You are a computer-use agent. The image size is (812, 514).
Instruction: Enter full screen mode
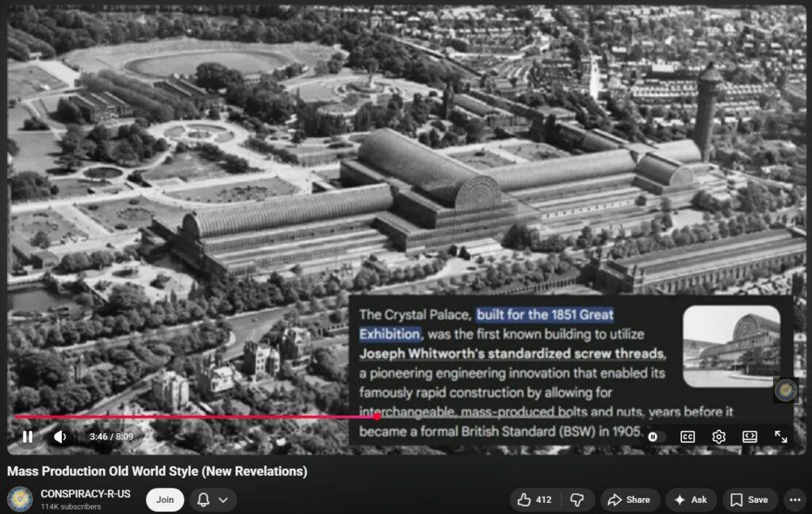(x=781, y=436)
